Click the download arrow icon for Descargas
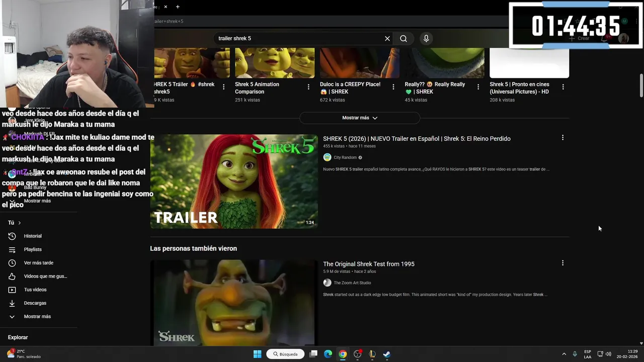This screenshot has width=644, height=362. [x=12, y=303]
